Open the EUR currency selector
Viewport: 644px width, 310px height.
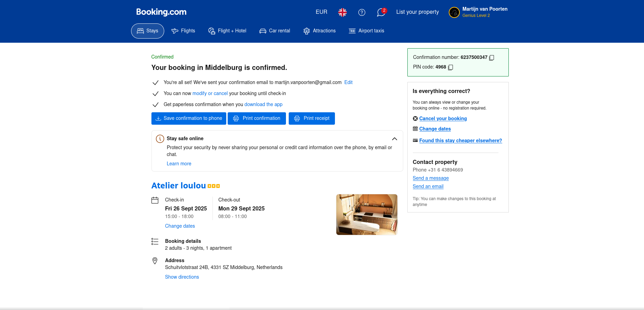pos(321,12)
